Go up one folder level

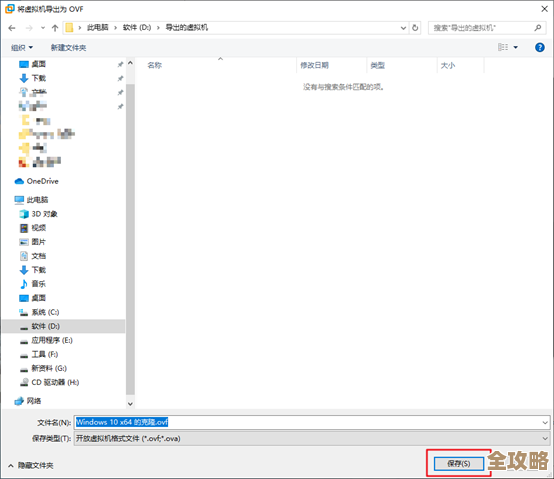point(55,28)
